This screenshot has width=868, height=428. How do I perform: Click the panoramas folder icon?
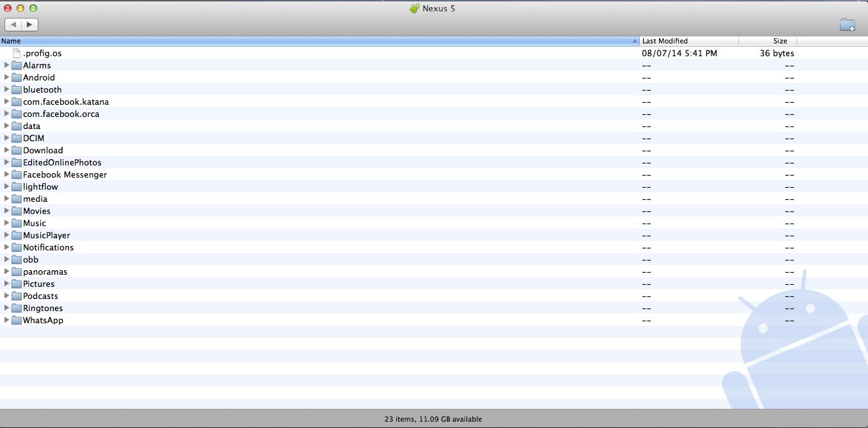(17, 271)
